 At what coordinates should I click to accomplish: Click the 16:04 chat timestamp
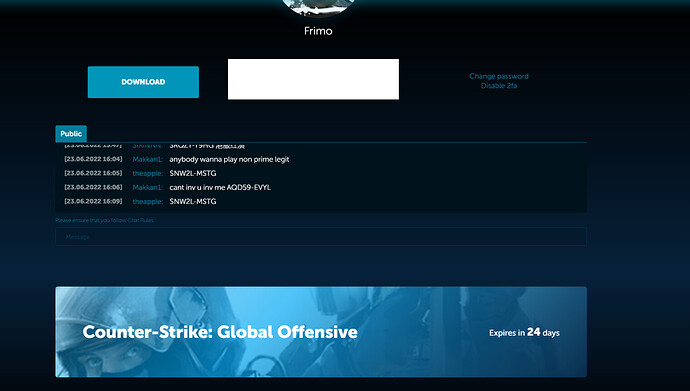pos(93,159)
